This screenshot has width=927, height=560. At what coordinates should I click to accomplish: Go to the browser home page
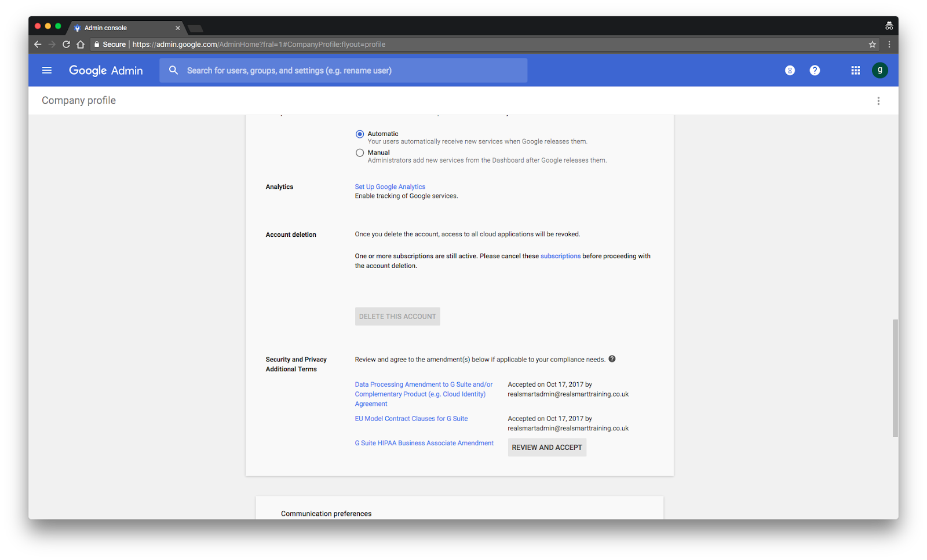[x=81, y=45]
